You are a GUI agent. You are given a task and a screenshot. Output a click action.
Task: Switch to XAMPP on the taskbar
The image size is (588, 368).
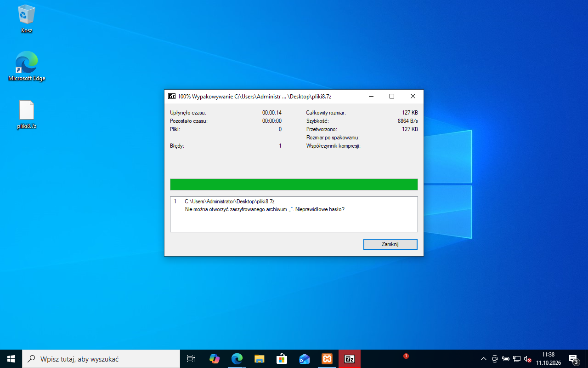pyautogui.click(x=327, y=359)
